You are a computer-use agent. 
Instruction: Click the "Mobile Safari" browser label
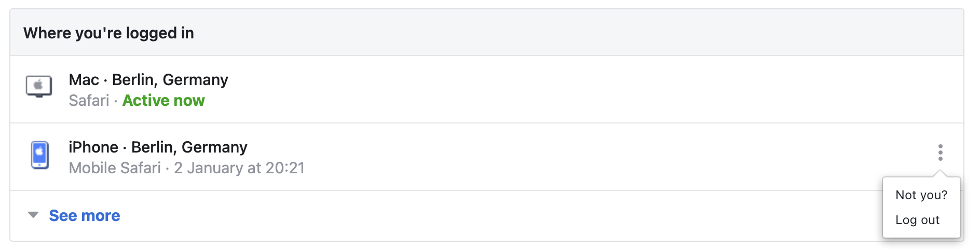(x=115, y=168)
